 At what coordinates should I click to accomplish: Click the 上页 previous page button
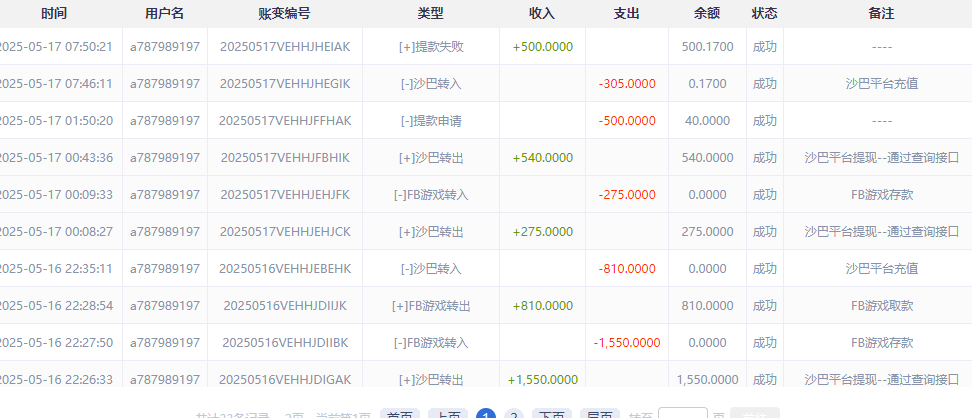(x=447, y=414)
